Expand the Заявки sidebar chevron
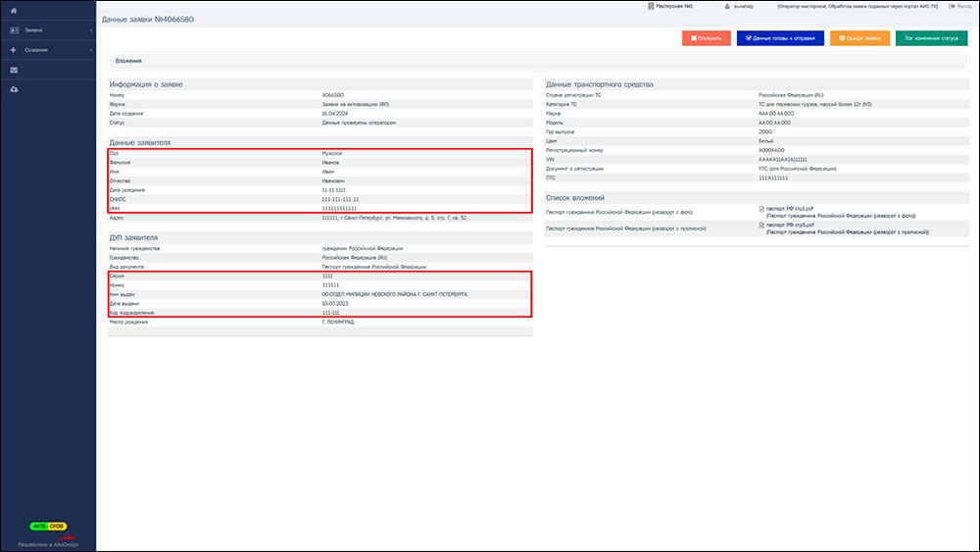The width and height of the screenshot is (980, 552). (x=90, y=30)
